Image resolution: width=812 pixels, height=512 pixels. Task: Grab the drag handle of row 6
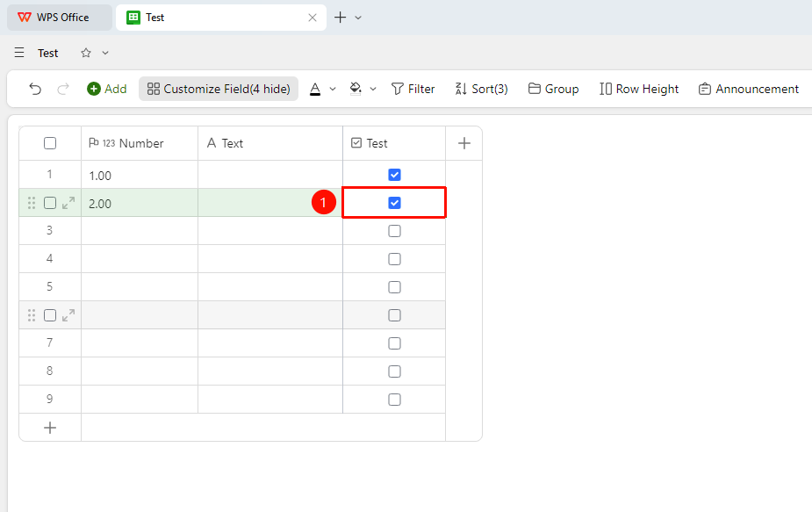[32, 315]
